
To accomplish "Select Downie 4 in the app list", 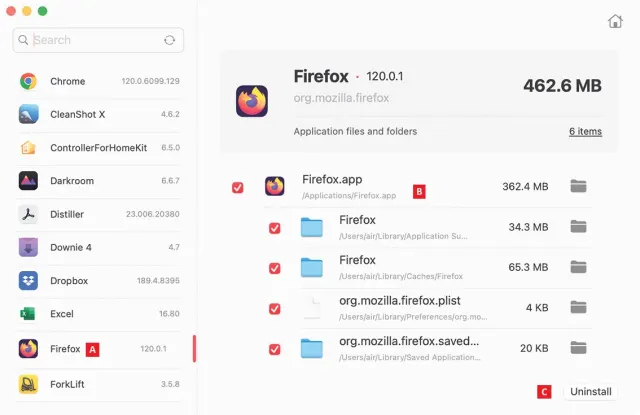I will [99, 247].
